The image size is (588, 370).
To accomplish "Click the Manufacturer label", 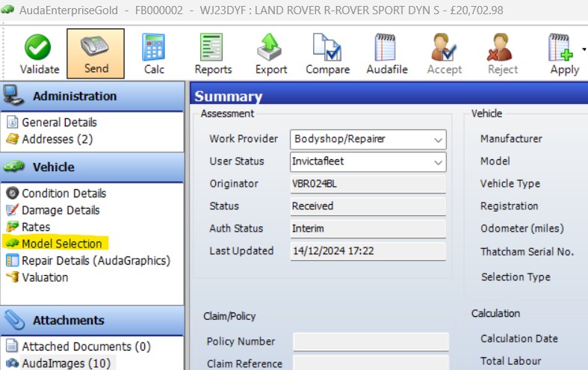I will 511,139.
